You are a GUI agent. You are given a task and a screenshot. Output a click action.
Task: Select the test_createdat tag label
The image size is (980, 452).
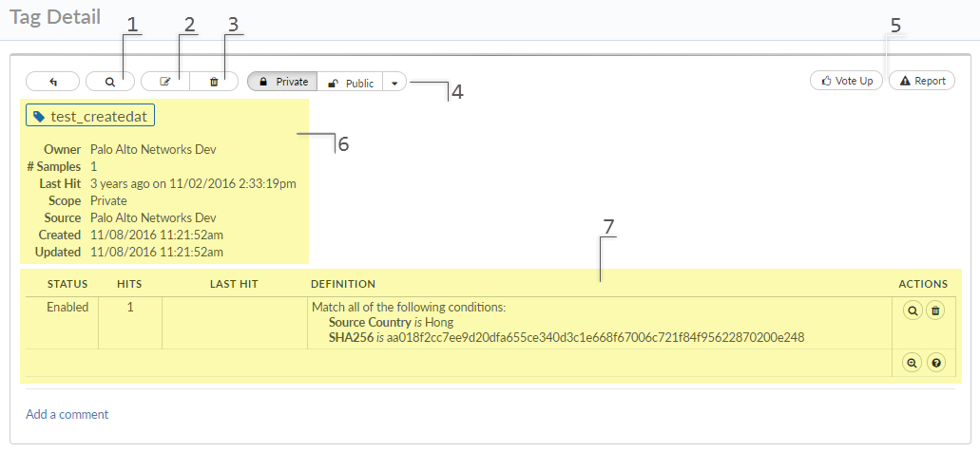point(90,116)
